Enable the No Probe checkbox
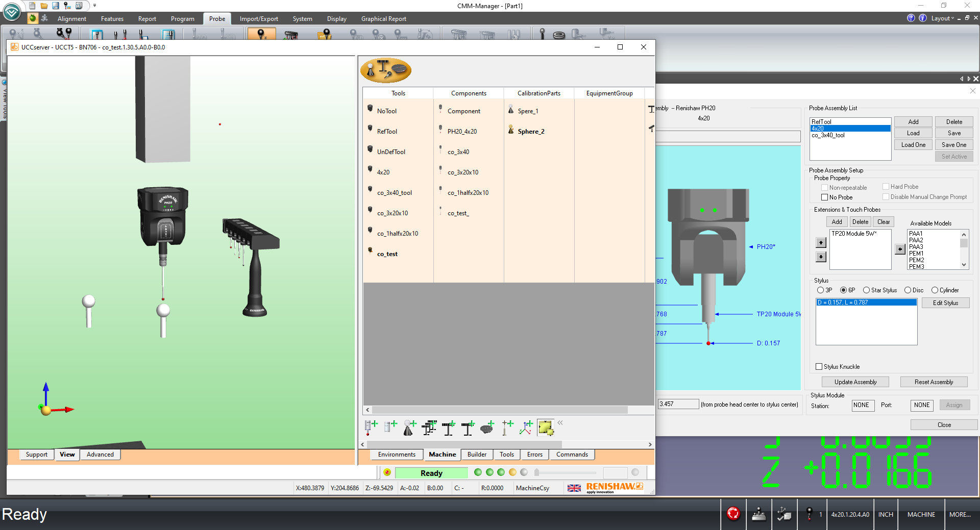 pyautogui.click(x=824, y=197)
